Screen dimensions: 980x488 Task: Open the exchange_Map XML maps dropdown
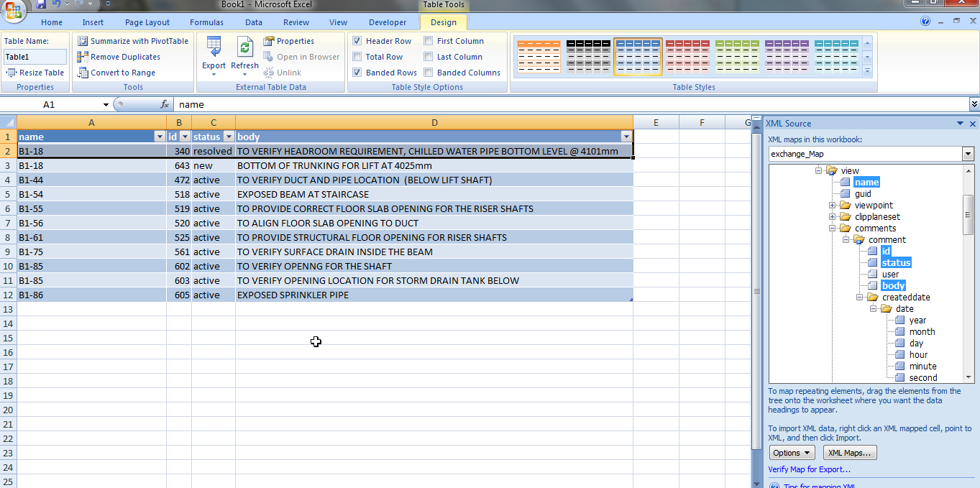pyautogui.click(x=968, y=153)
